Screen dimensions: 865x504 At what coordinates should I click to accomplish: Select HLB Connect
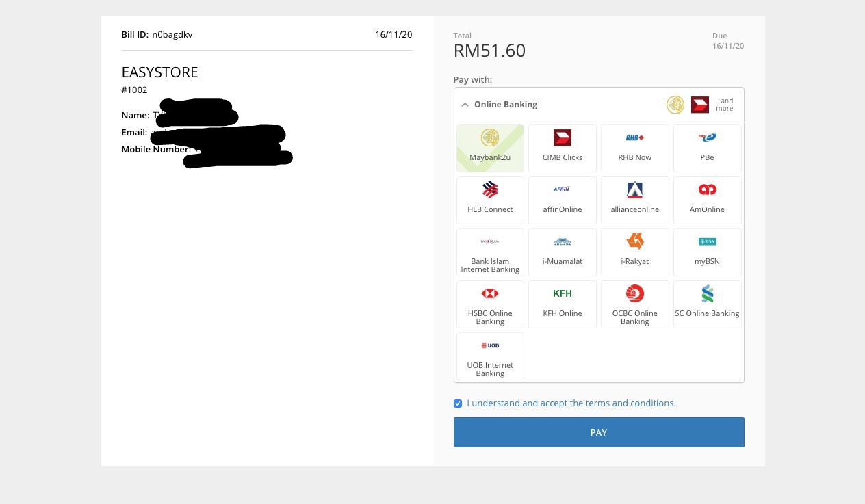coord(490,200)
